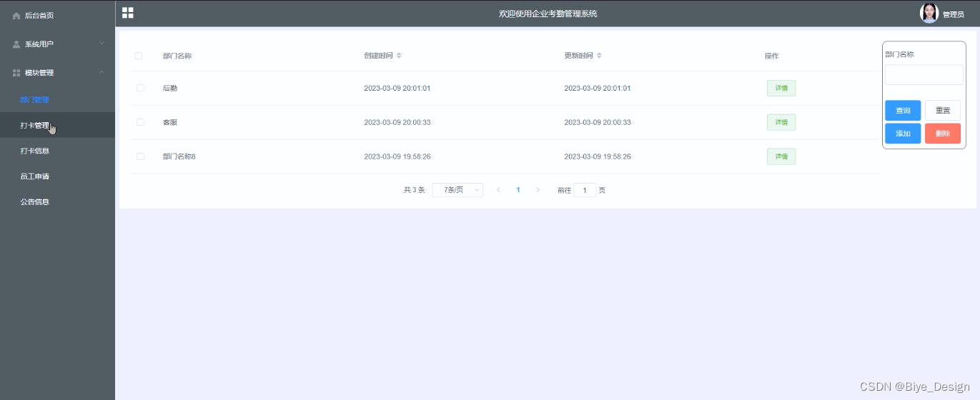The width and height of the screenshot is (980, 400).
Task: Click 后勤's 创建时间 value 2023-03-09 20:01:01
Action: click(397, 88)
